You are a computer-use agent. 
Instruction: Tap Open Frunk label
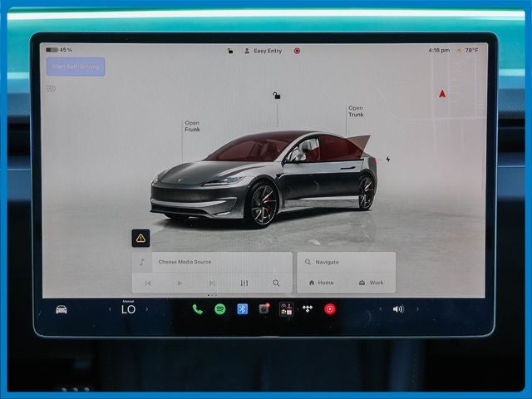192,126
